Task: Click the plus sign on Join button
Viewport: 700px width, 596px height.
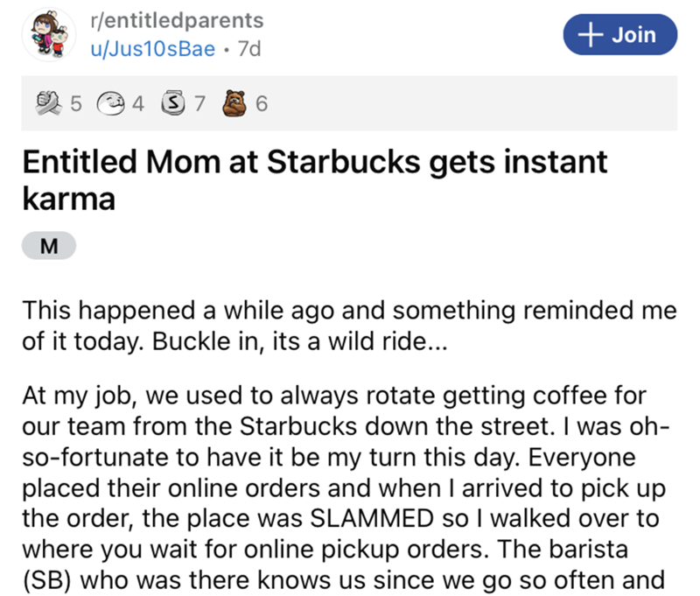Action: tap(591, 34)
